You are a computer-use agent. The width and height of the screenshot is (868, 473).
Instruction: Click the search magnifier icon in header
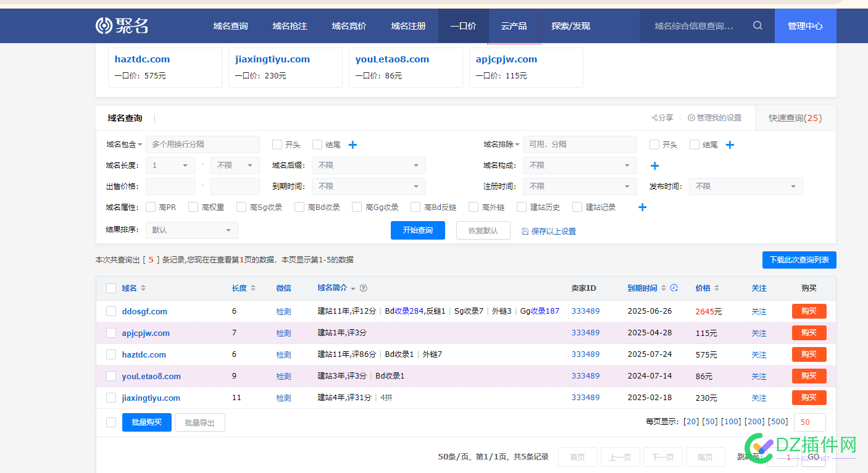(757, 25)
